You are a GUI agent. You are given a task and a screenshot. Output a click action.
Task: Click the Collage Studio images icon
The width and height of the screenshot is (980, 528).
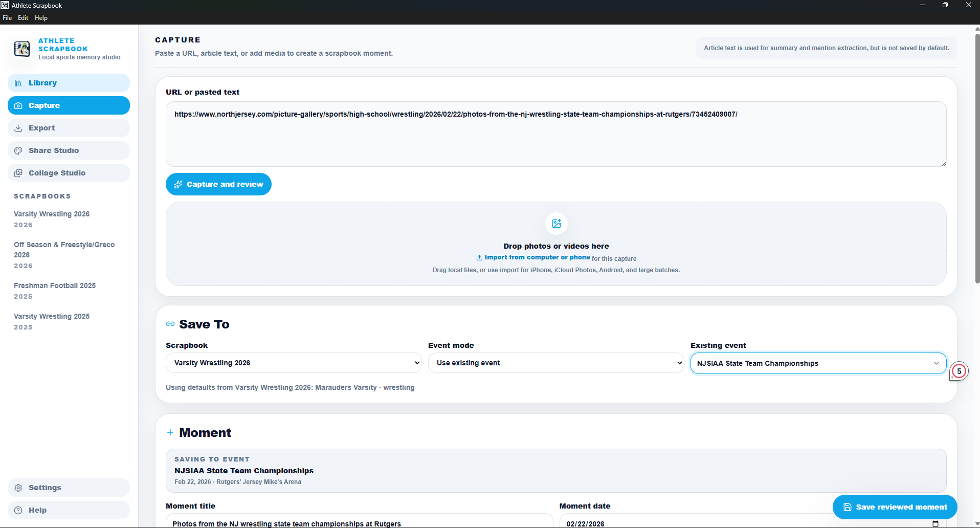click(18, 173)
